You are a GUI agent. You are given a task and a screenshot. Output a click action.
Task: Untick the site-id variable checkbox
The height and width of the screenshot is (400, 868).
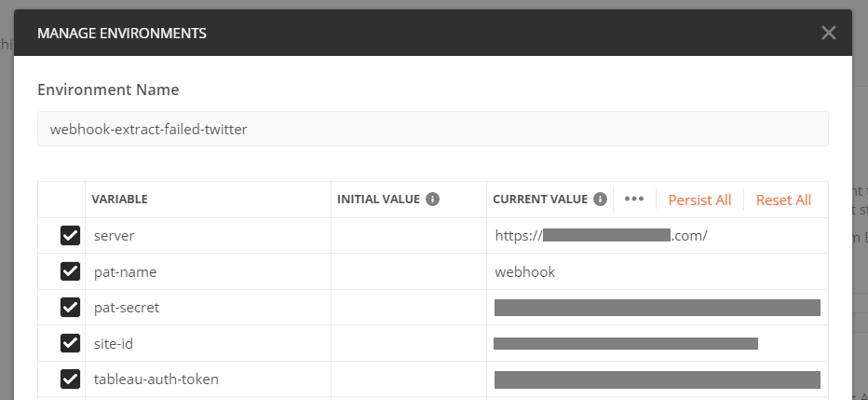(x=70, y=343)
